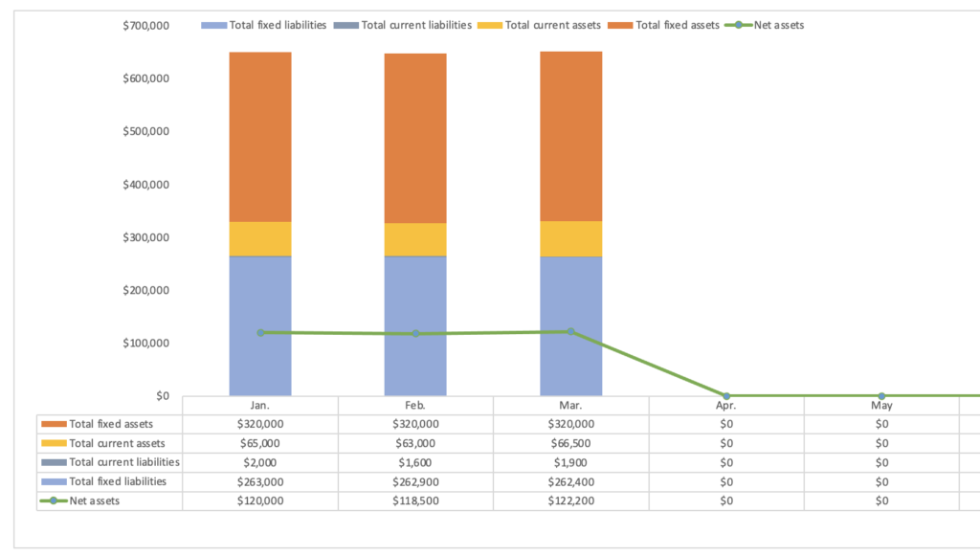Click the Total fixed liabilities label in the top legend
The image size is (980, 556).
(278, 25)
